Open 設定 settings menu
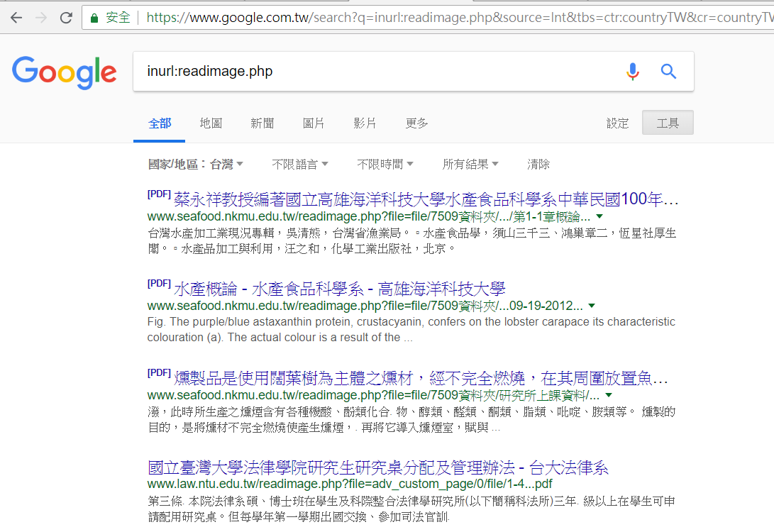Viewport: 774px width, 532px height. tap(617, 123)
